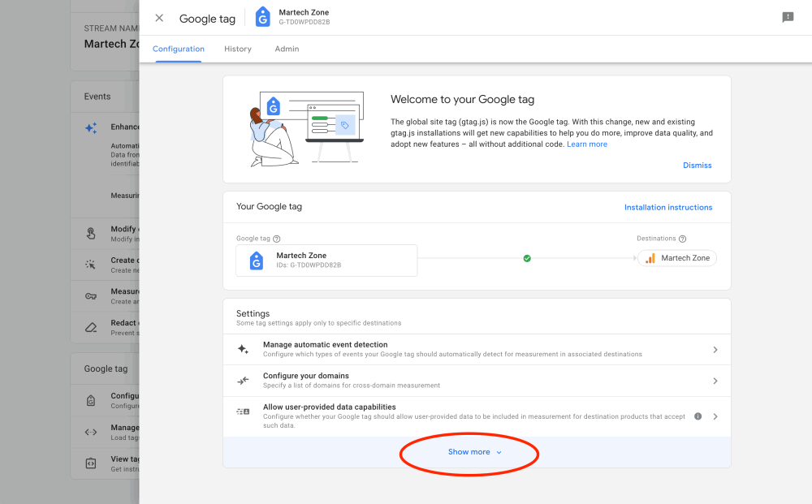
Task: Open Installation instructions
Action: 668,207
